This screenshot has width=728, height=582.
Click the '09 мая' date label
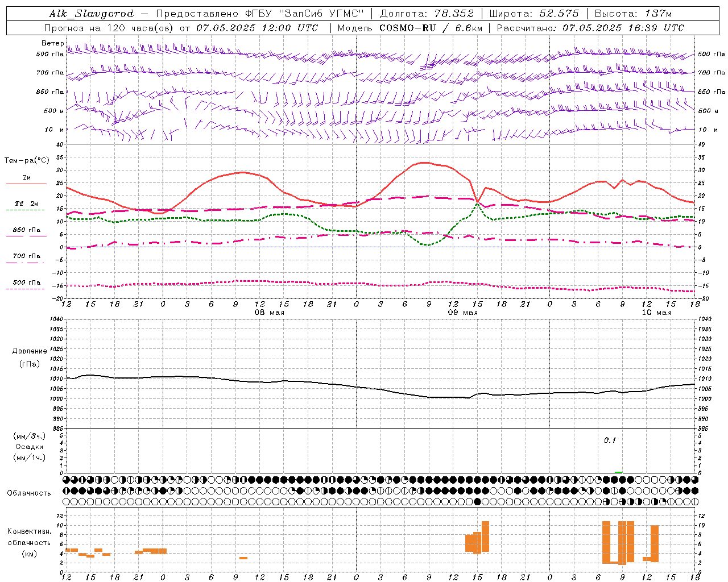coord(463,313)
